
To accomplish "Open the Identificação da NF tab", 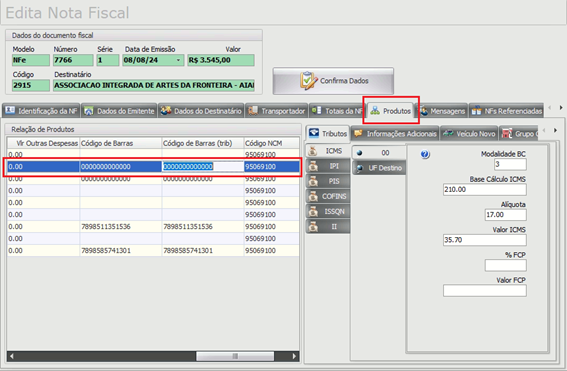I will point(41,111).
